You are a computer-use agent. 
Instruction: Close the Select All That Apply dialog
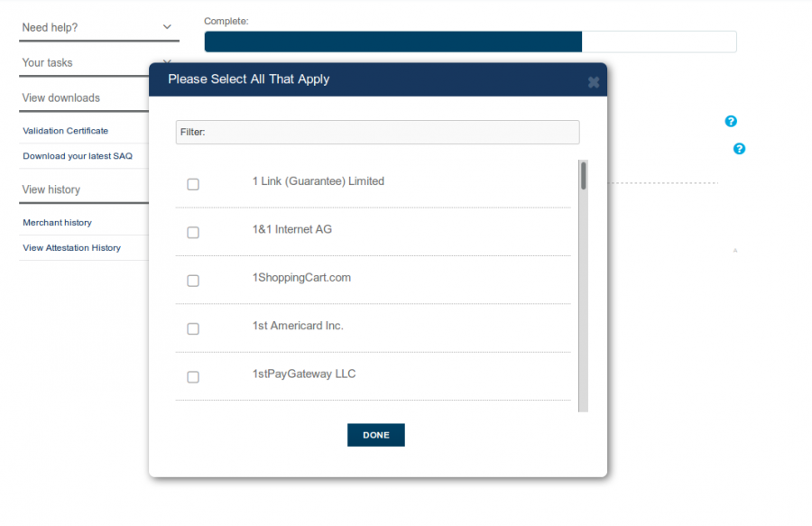point(594,82)
